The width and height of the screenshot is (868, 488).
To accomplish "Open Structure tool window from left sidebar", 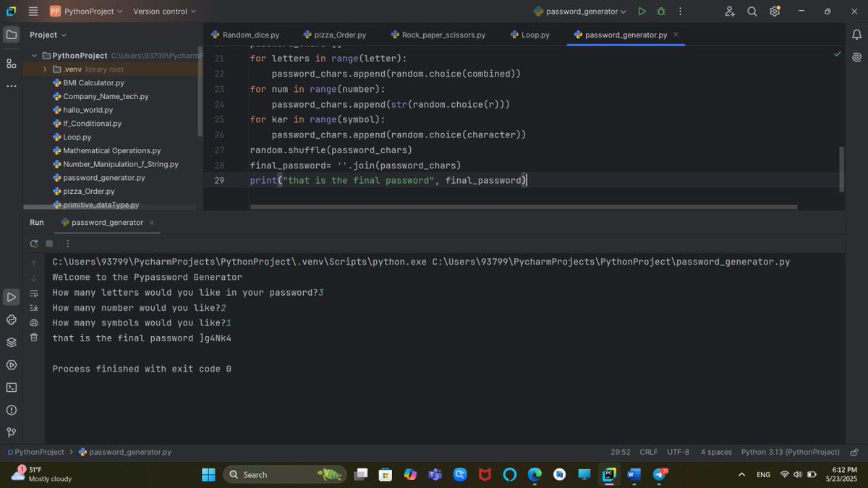I will click(x=12, y=64).
